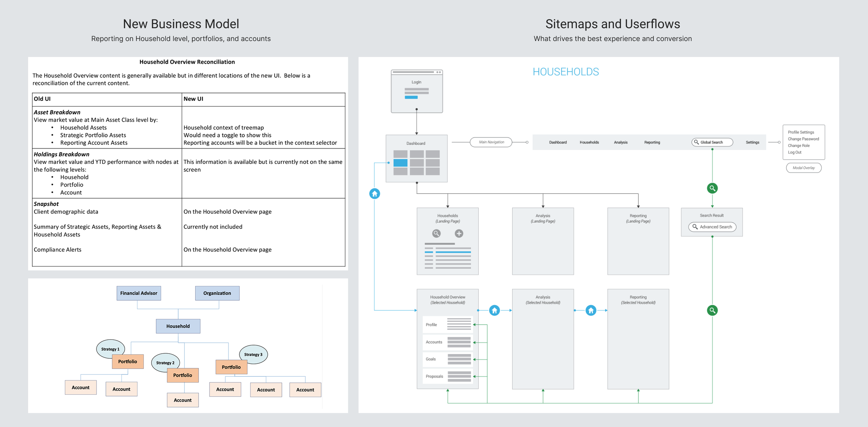The height and width of the screenshot is (427, 868).
Task: Click the Strategy 1 ellipse
Action: coord(110,349)
